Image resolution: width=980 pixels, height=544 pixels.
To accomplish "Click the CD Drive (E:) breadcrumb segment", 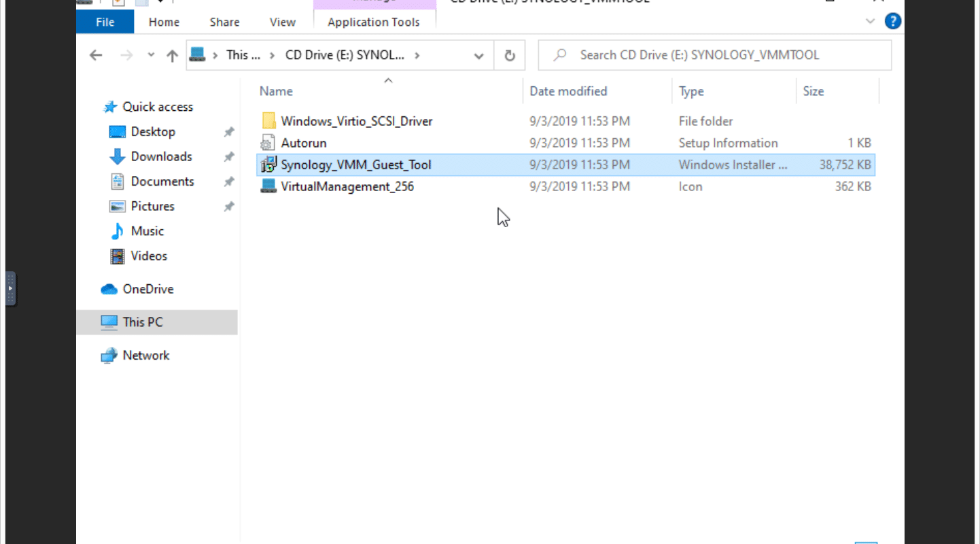I will [x=345, y=55].
